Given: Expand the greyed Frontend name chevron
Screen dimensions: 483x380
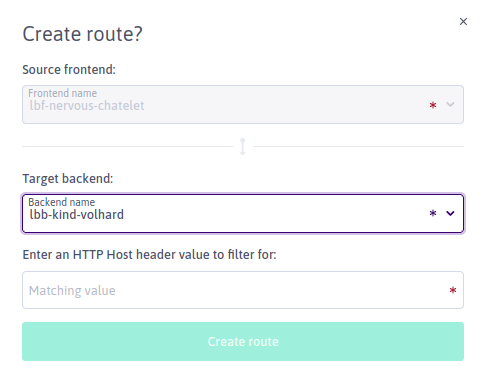Looking at the screenshot, I should (x=450, y=105).
